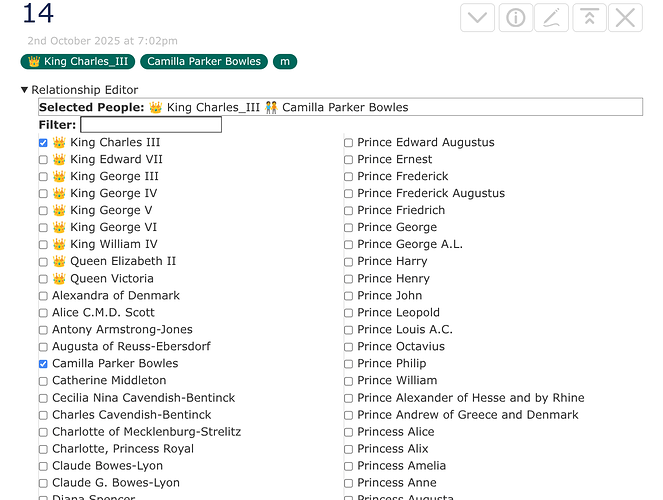Image resolution: width=663 pixels, height=500 pixels.
Task: Click the Filter text input field
Action: point(150,125)
